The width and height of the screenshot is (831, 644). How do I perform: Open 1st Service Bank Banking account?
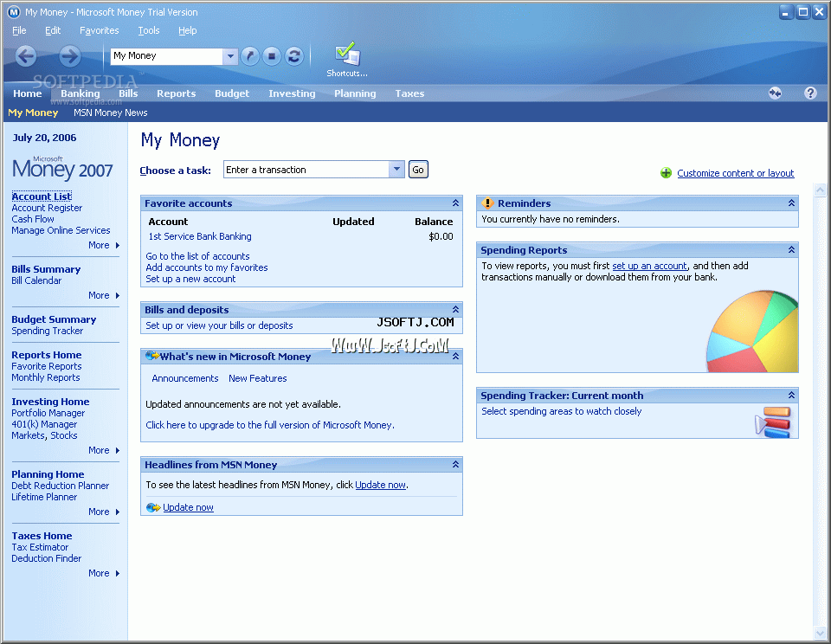pos(200,236)
